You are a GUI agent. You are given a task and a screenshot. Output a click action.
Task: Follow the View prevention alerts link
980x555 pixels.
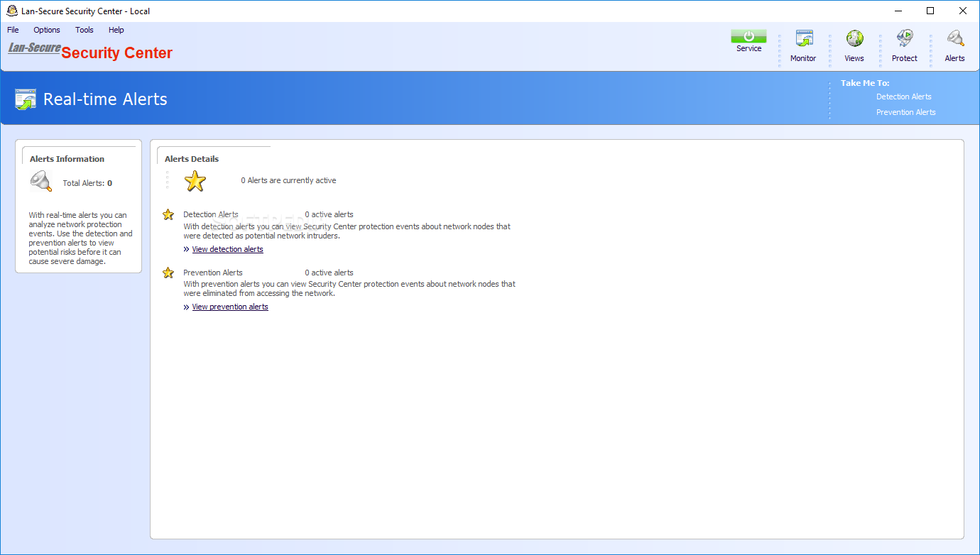pos(230,307)
